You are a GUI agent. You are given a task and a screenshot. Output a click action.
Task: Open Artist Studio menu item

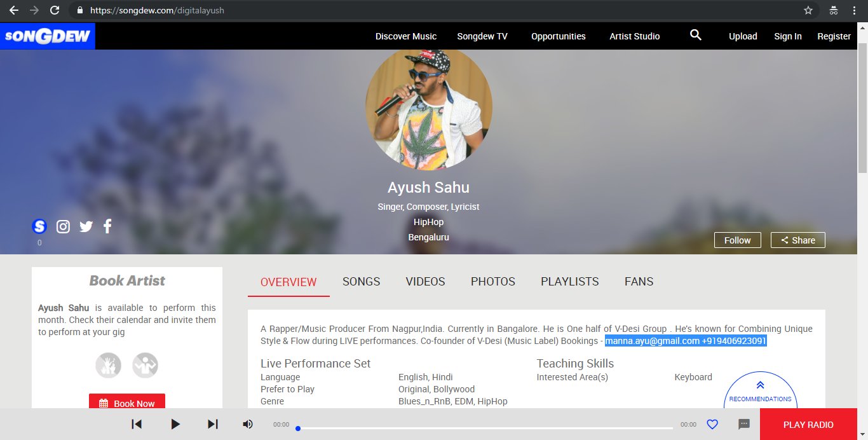[635, 36]
